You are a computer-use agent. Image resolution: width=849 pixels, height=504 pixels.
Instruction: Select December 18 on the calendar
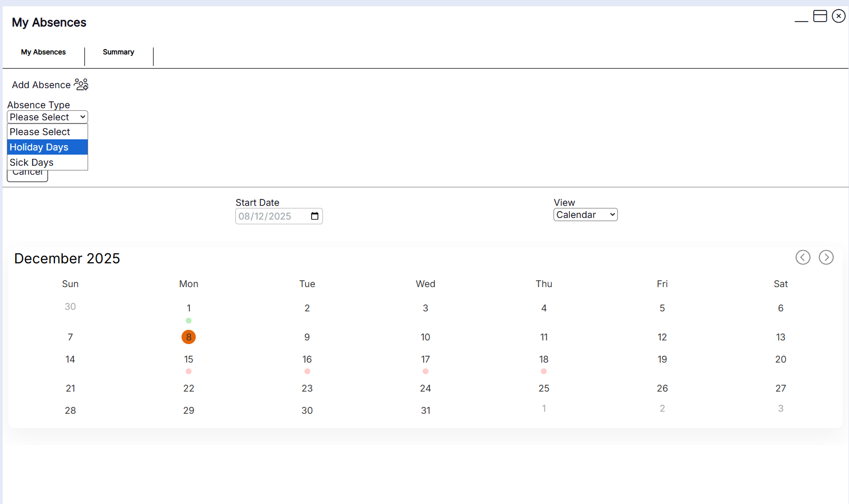pos(544,359)
